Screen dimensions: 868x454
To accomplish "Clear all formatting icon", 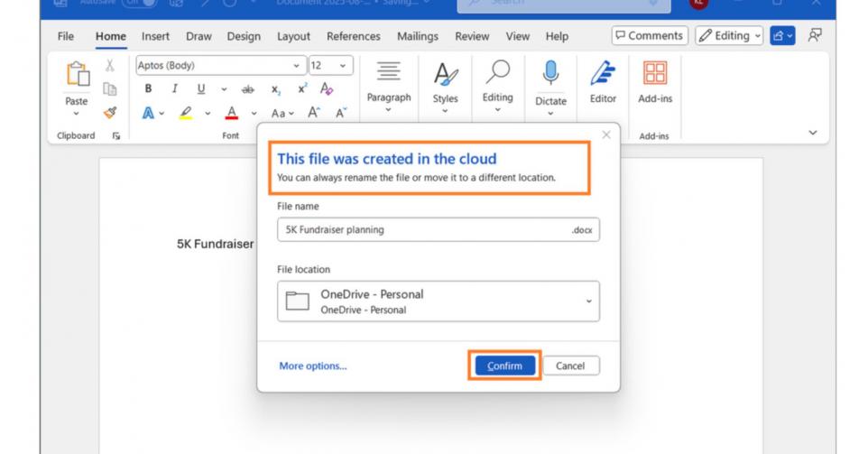I will click(327, 88).
